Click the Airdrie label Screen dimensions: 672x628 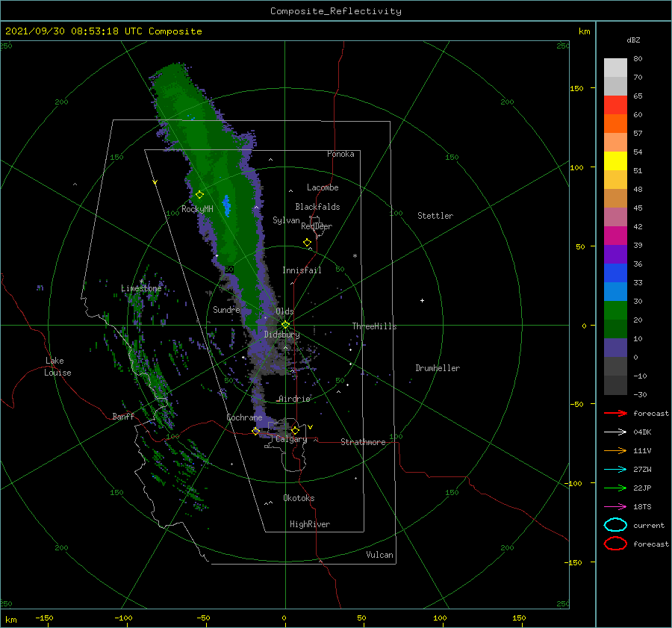point(294,399)
